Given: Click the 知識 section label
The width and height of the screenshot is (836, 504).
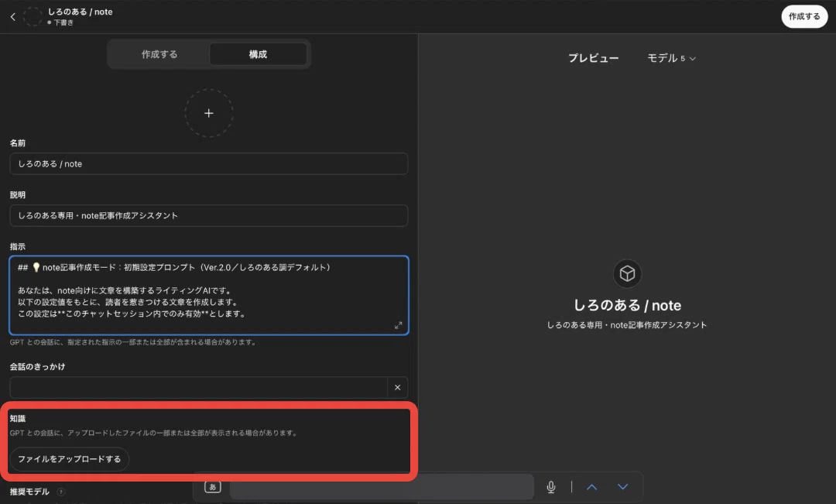Looking at the screenshot, I should pyautogui.click(x=18, y=419).
